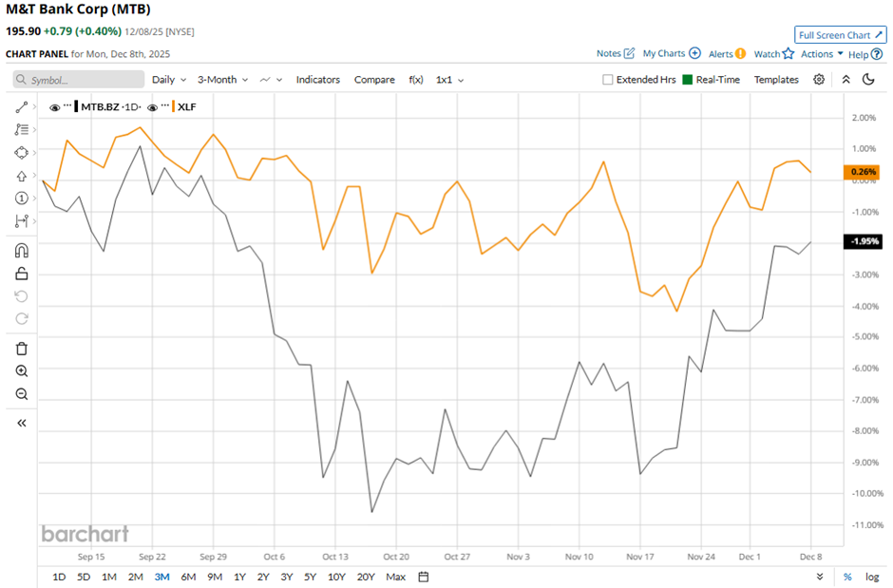
Task: Click the black MTB.BZ color bar
Action: (76, 106)
